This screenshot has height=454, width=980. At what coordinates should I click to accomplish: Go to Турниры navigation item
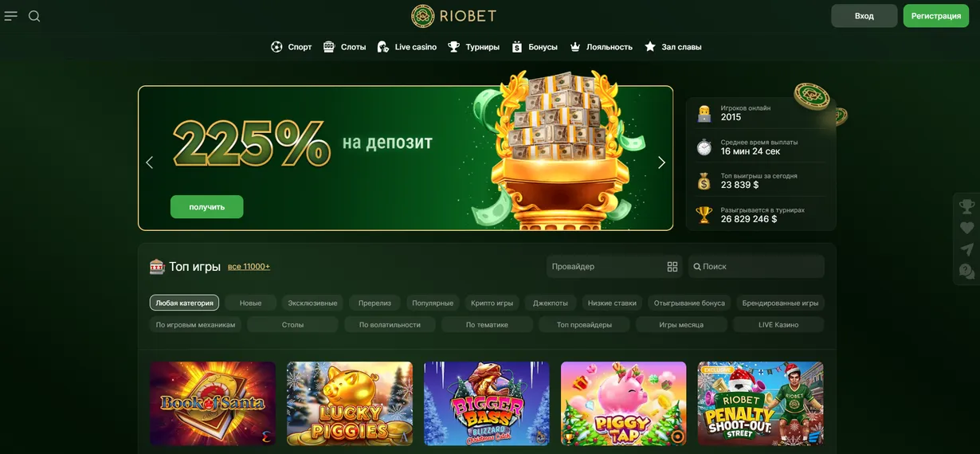473,47
